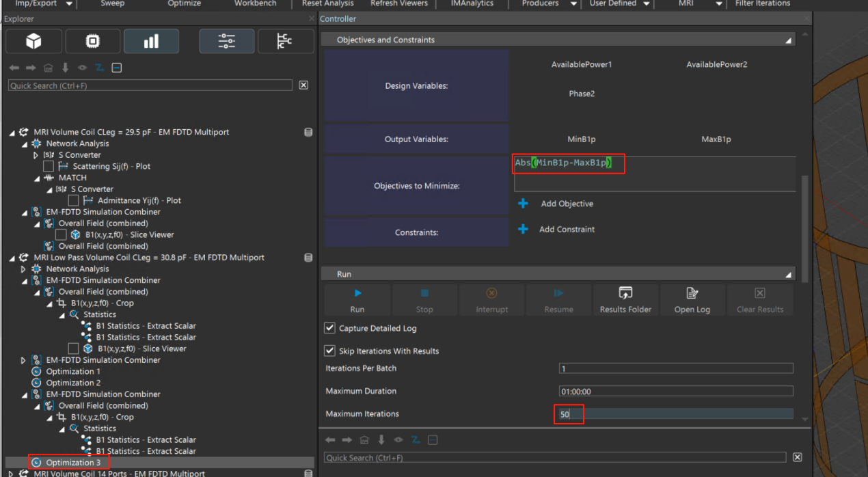Open the Optimize menu item
This screenshot has height=477, width=868.
(184, 3)
